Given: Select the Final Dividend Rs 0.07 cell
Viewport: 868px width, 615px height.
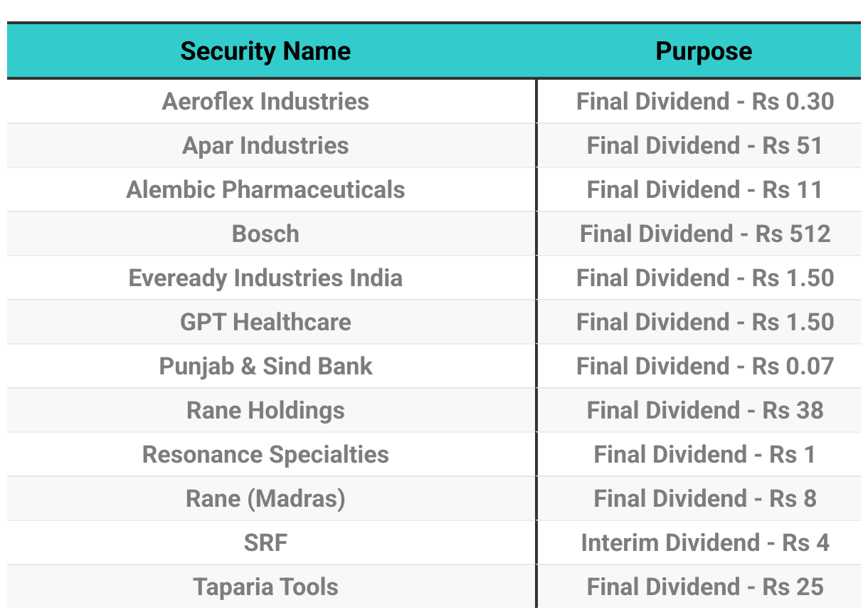Looking at the screenshot, I should [705, 366].
